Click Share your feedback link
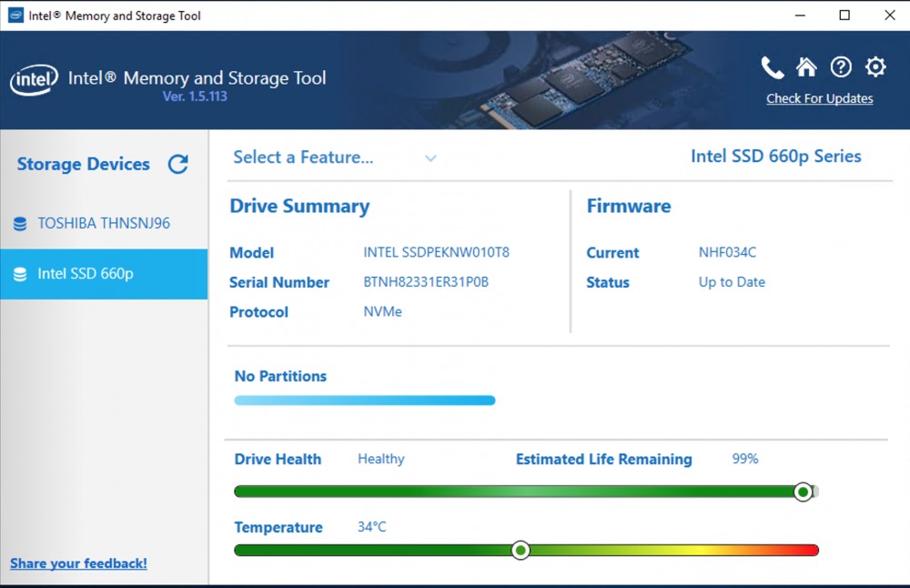 [78, 563]
